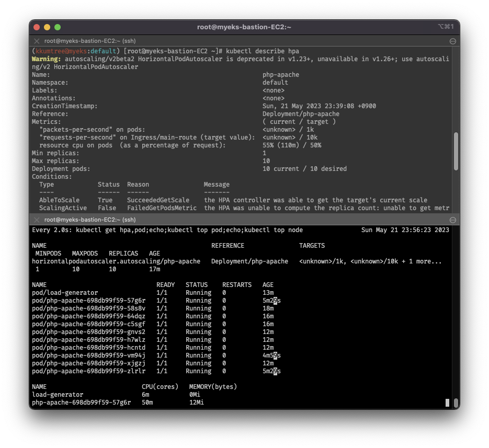Click age '4m59s' of pod vm94j

click(271, 355)
